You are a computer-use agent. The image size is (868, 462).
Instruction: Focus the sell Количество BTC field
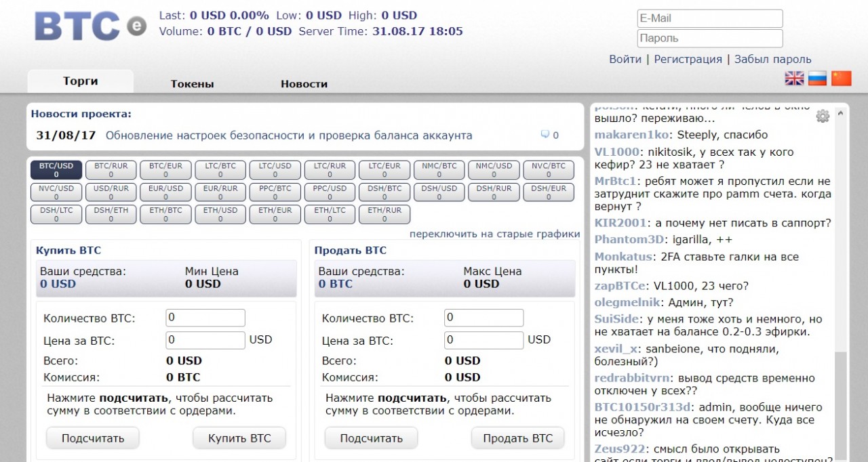click(484, 318)
